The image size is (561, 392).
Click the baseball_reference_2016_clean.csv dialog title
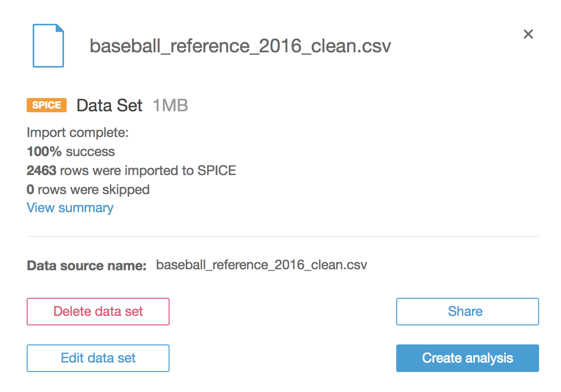[240, 46]
